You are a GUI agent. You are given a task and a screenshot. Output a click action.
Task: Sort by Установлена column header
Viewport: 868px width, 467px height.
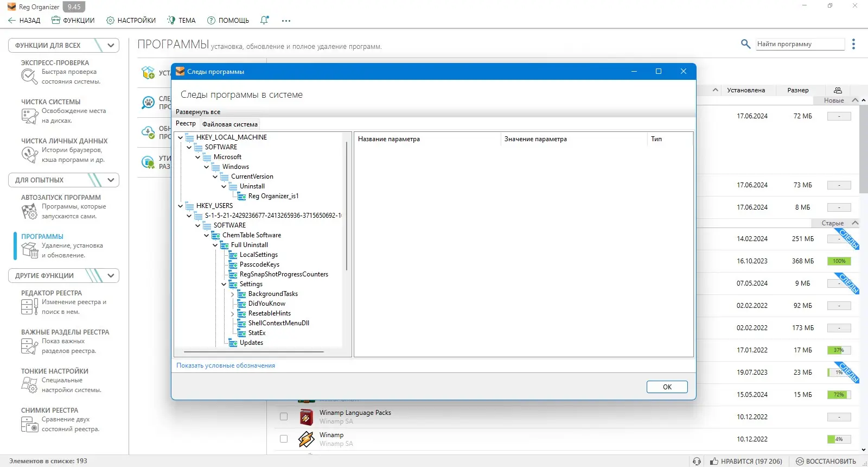coord(746,90)
